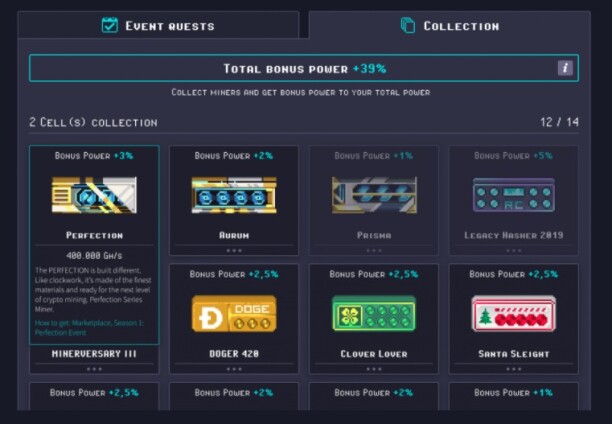Expand the Clover Lover card details dots

374,369
